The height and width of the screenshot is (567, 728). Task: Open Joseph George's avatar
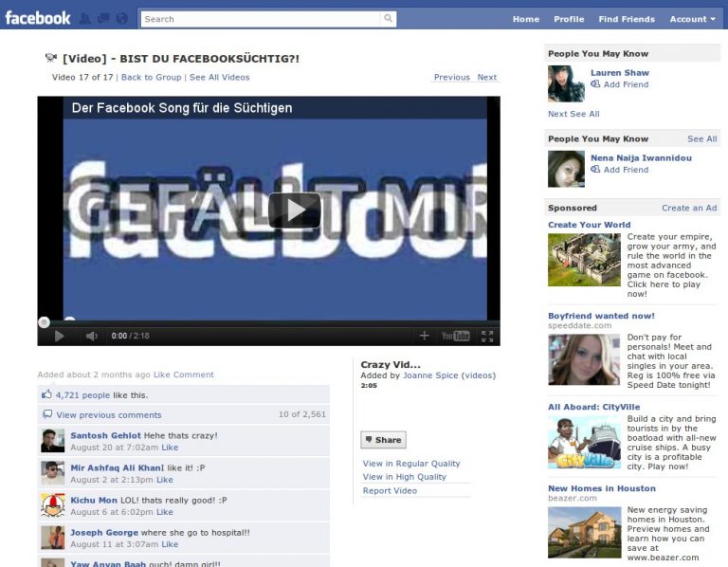52,538
